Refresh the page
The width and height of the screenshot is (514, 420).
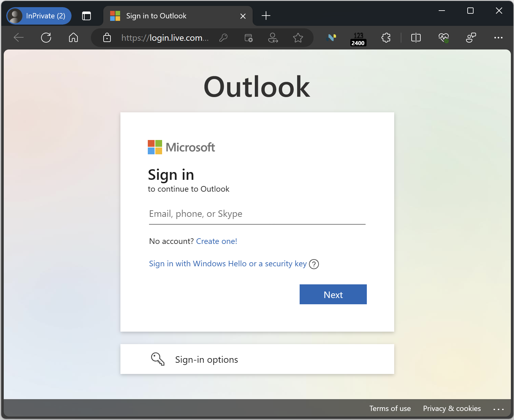[46, 38]
